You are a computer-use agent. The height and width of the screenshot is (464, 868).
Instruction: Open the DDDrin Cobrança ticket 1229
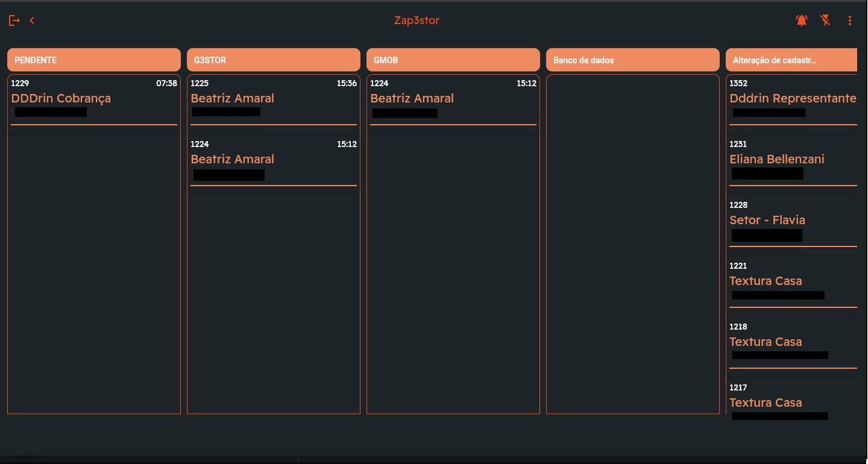click(x=93, y=99)
